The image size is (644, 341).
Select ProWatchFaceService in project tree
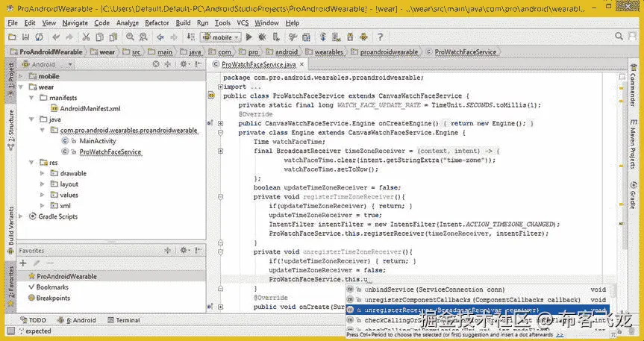[x=101, y=151]
